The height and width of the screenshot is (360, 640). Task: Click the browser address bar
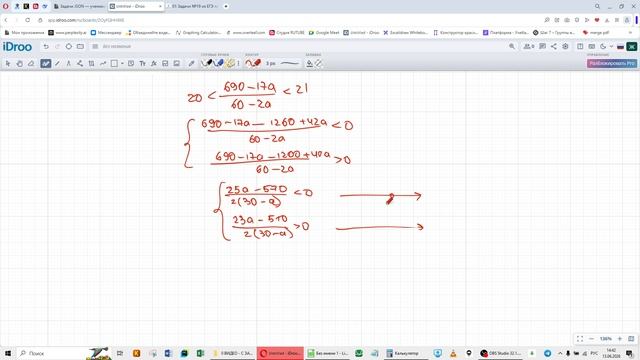tap(286, 20)
